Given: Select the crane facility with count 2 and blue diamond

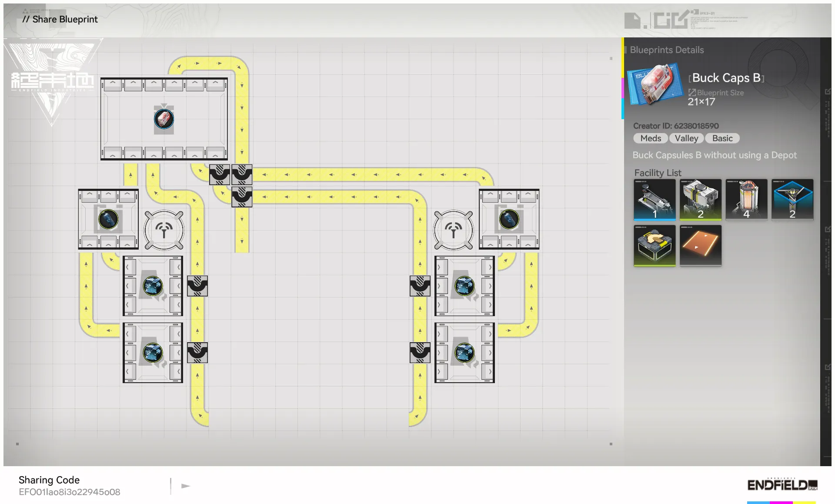Looking at the screenshot, I should click(x=792, y=200).
